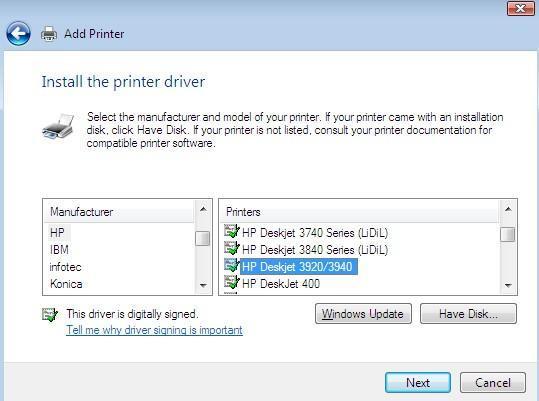
Task: Click the blue back arrow button
Action: (x=18, y=33)
